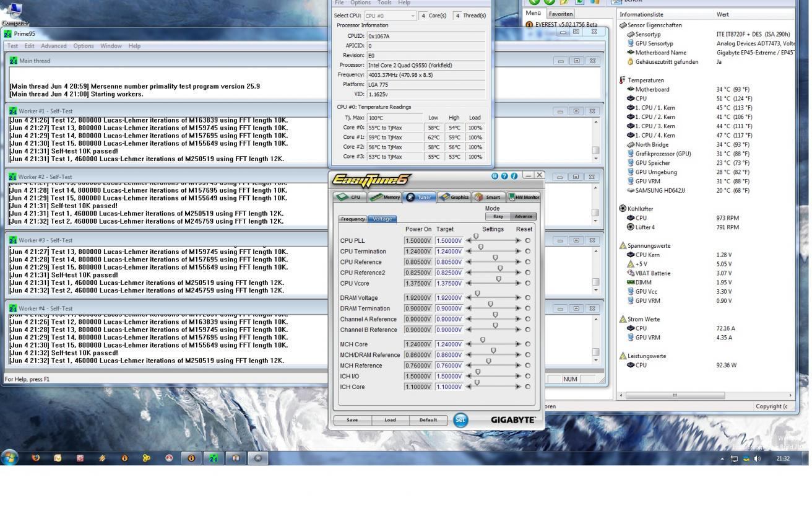Open EasyTune6 Smart tab
The height and width of the screenshot is (508, 812).
pos(489,198)
